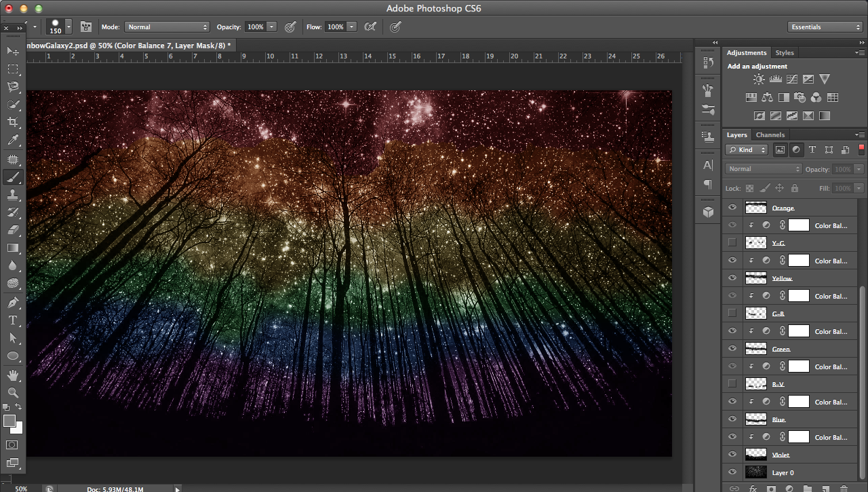Toggle layer filtering red switch

point(861,149)
